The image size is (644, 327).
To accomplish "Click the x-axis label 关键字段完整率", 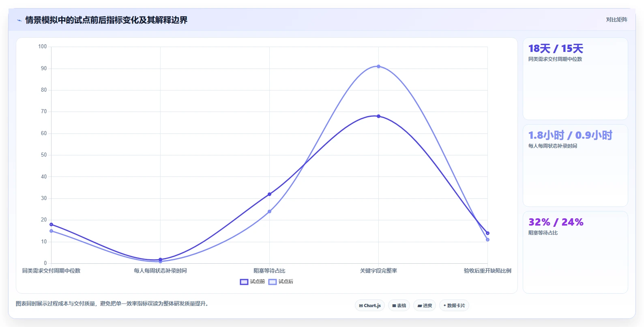I will point(378,271).
